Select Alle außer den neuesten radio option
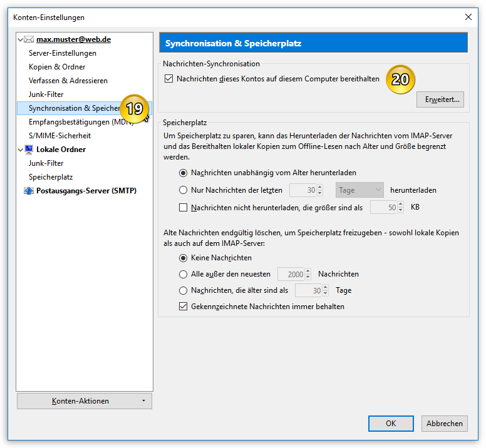 point(184,274)
